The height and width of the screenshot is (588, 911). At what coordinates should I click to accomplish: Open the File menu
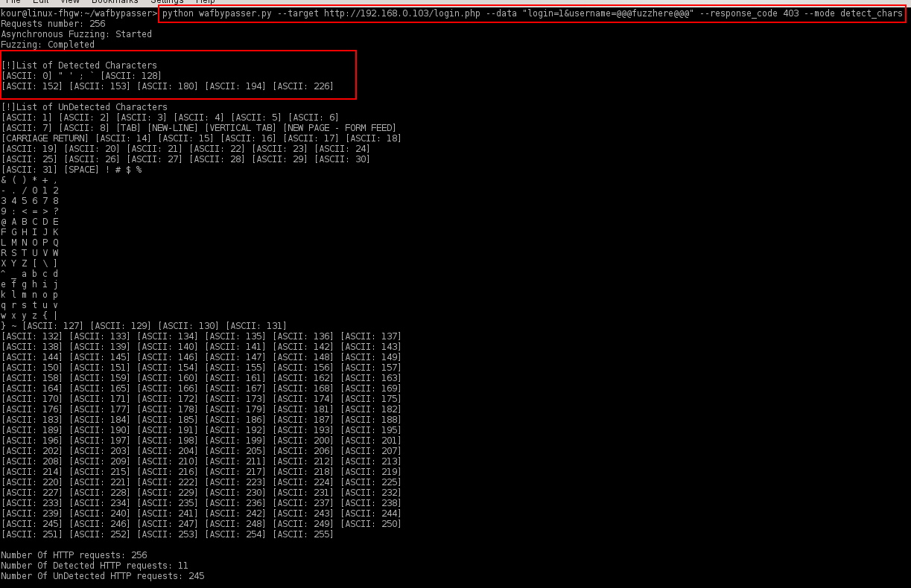(x=13, y=2)
